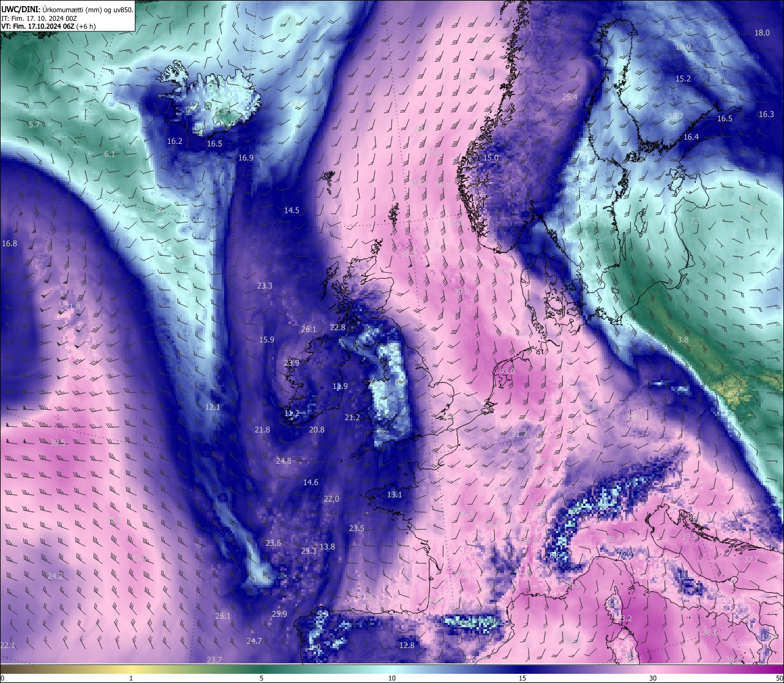The width and height of the screenshot is (784, 683).
Task: Click the 30 tick on the color scale
Action: pos(653,678)
